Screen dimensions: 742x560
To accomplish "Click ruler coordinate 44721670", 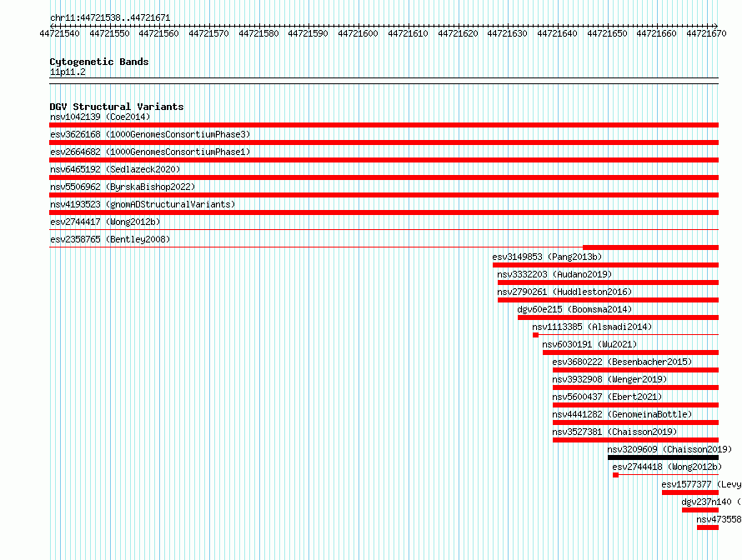I will coord(706,33).
